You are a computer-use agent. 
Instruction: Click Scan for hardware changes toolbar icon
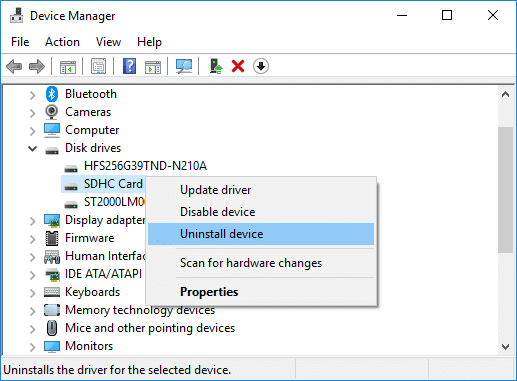pos(184,66)
